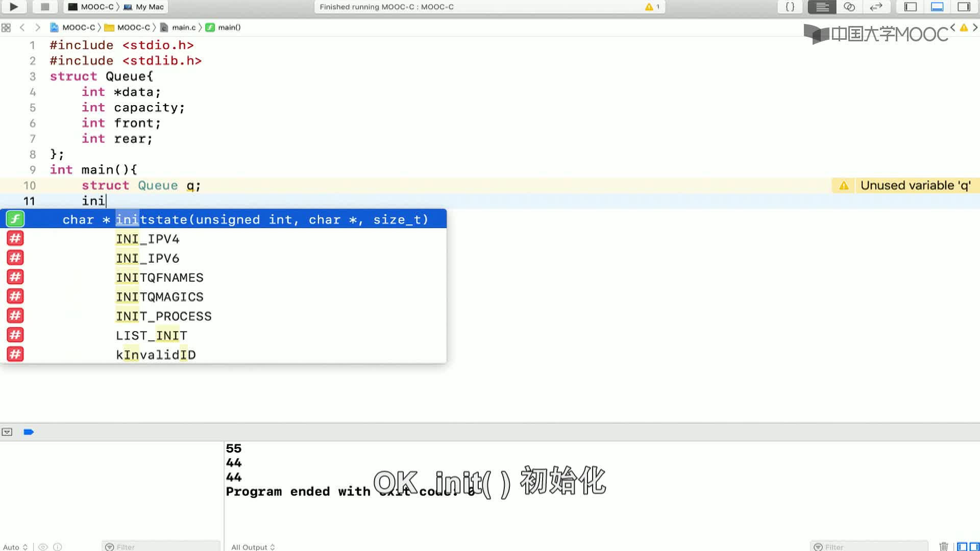Focus the console Filter field
This screenshot has width=980, height=551.
[869, 547]
